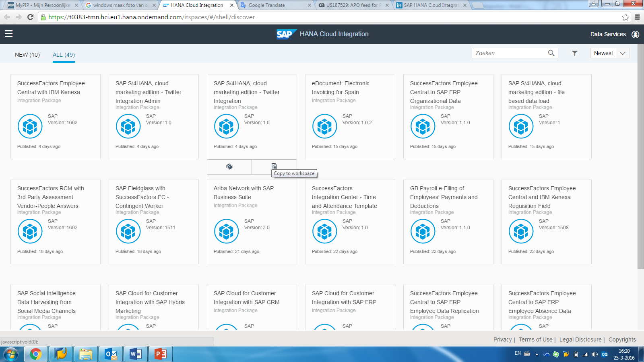
Task: Click the package icon of Ariba Network card
Action: tap(227, 231)
